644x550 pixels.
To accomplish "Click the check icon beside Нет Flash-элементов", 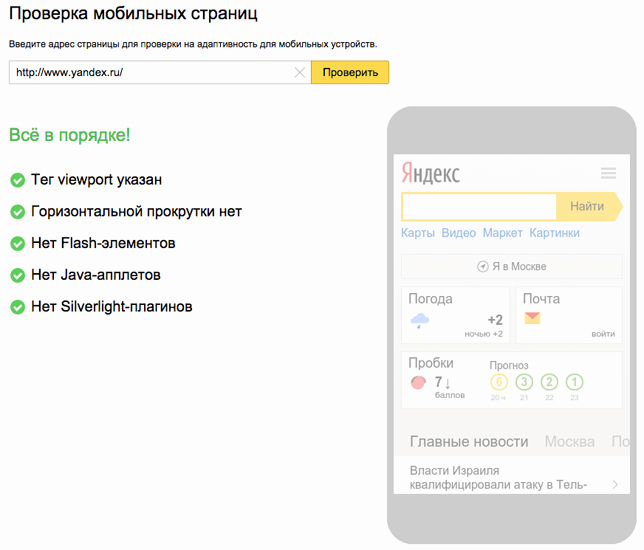I will (18, 244).
